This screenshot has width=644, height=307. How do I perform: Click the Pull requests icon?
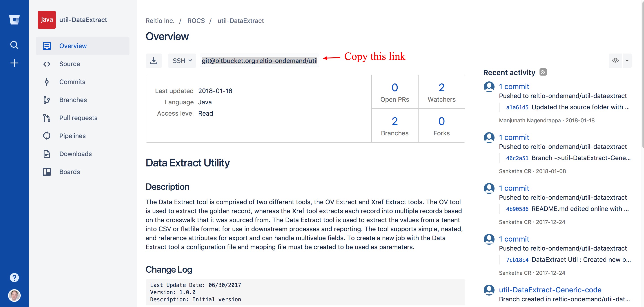47,118
